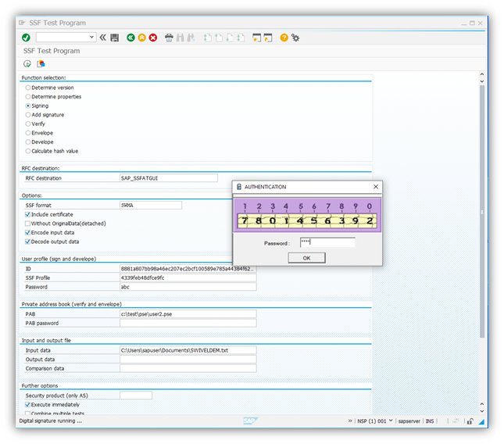Click the Input data file field
Viewport: 504px width, 444px height.
(x=188, y=350)
